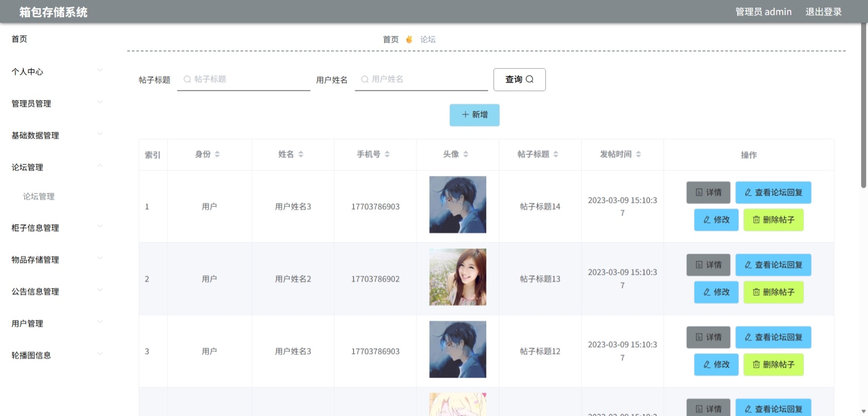Click the 新增 add button
Screen dimensions: 868x416
click(475, 115)
